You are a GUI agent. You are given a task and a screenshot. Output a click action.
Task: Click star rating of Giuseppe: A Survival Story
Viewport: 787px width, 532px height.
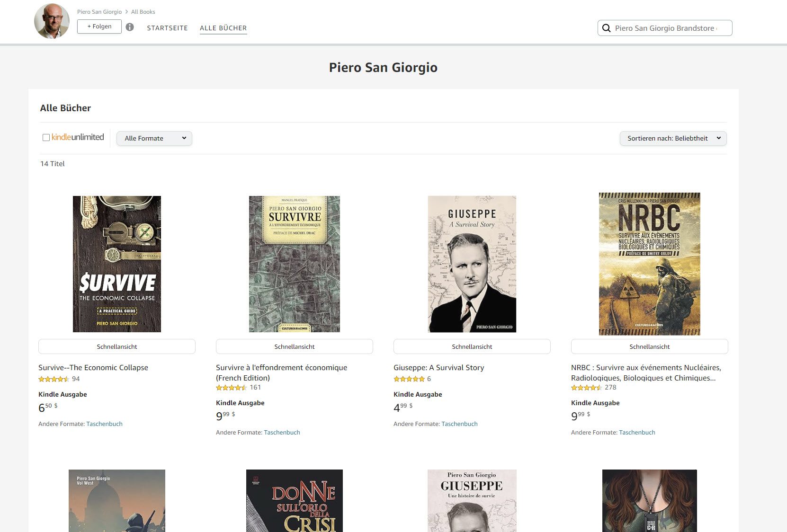(409, 379)
